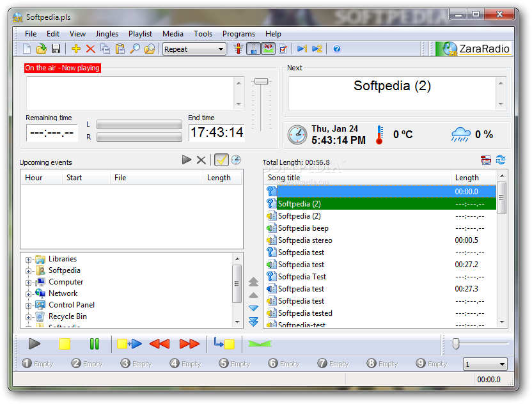This screenshot has width=532, height=404.
Task: Toggle the events enabled checkmark button
Action: (x=221, y=160)
